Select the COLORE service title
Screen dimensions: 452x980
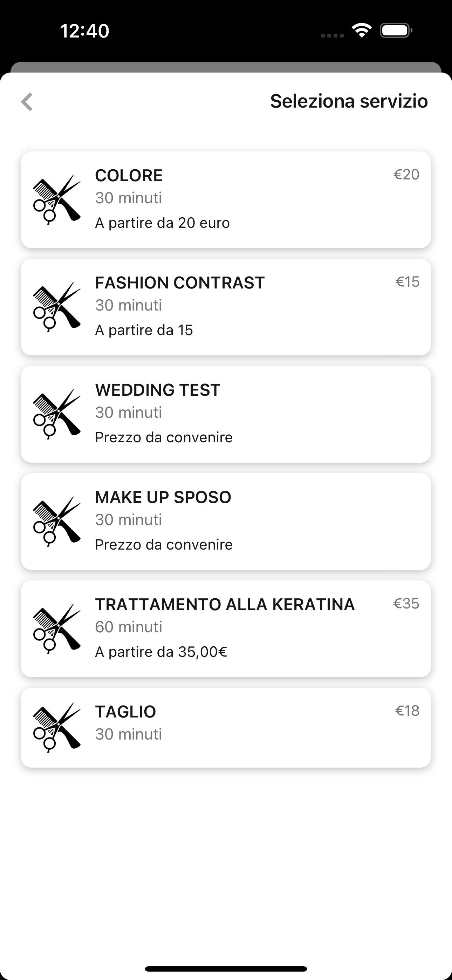coord(129,176)
